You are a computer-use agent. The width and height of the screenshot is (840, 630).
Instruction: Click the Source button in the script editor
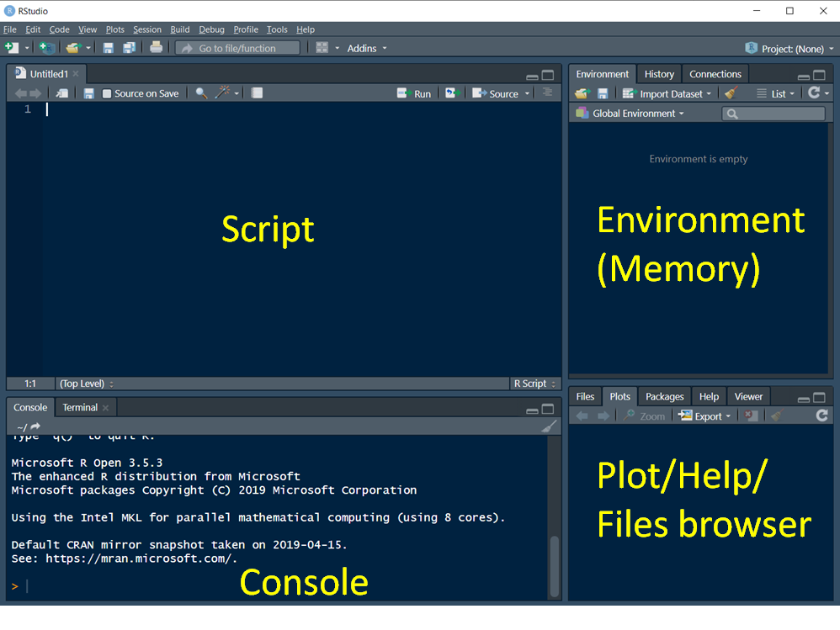pos(495,93)
